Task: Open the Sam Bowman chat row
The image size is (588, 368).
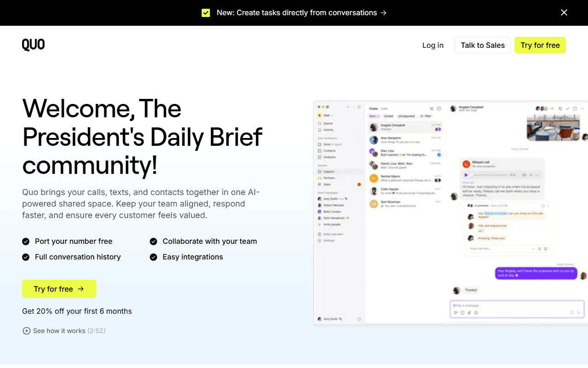Action: (x=406, y=204)
